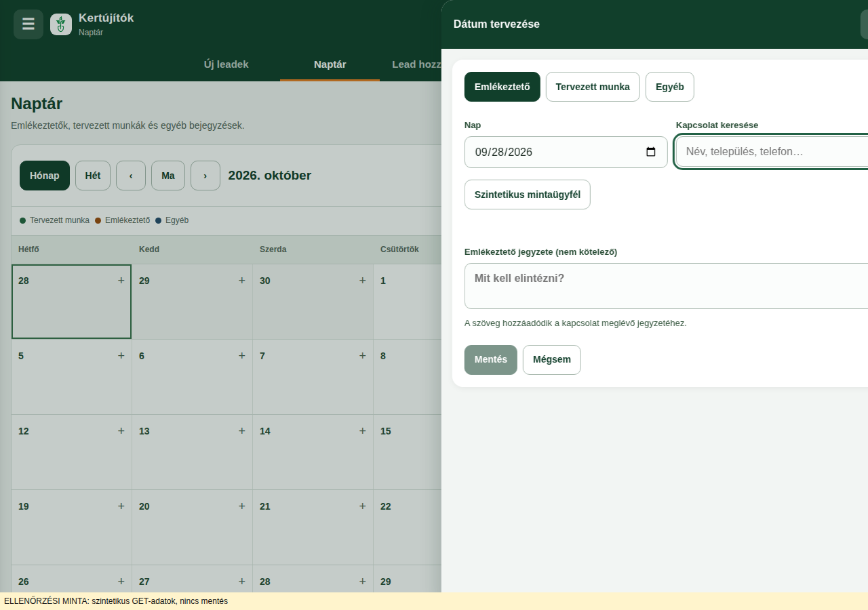Add entry on Tuesday 27
868x610 pixels.
tap(242, 581)
